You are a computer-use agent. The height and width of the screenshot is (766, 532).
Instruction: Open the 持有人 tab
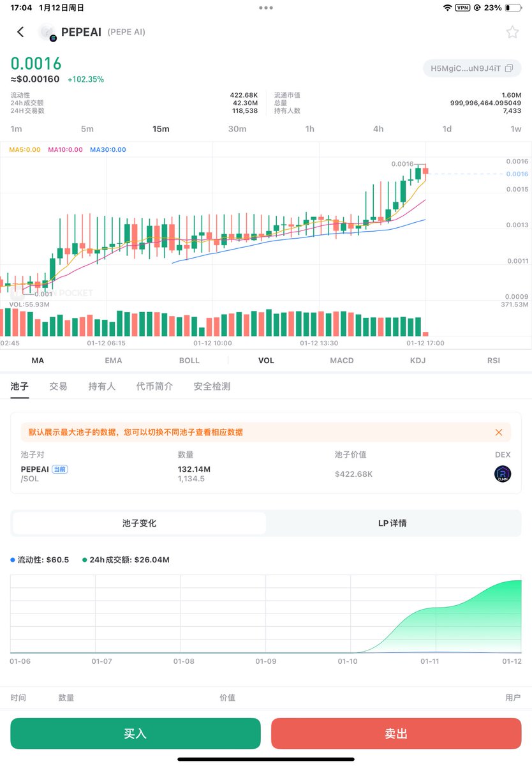pos(102,387)
